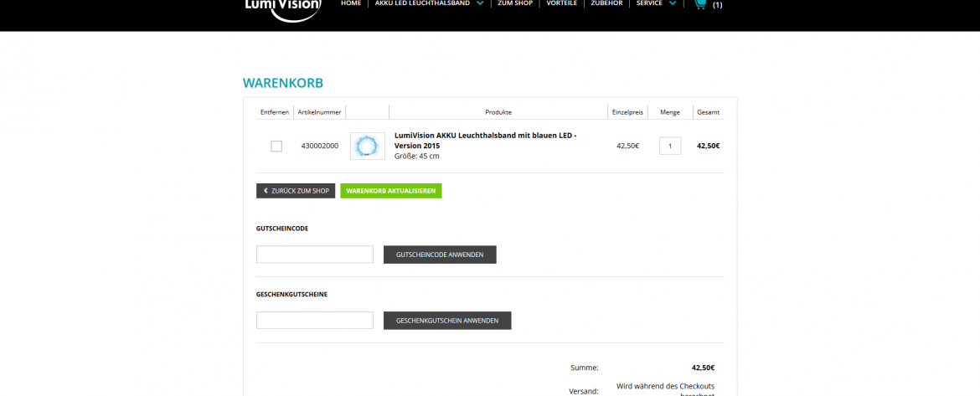This screenshot has height=396, width=980.
Task: Go to the Home menu item
Action: (351, 3)
